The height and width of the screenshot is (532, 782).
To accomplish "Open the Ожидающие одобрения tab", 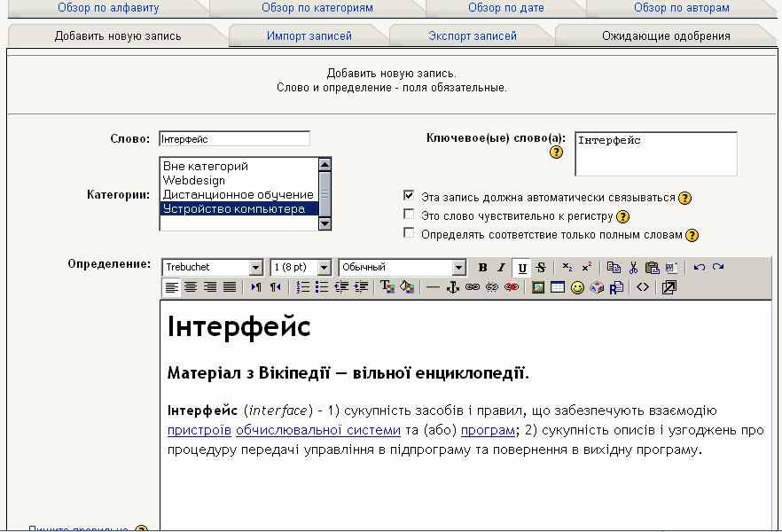I will pyautogui.click(x=666, y=35).
